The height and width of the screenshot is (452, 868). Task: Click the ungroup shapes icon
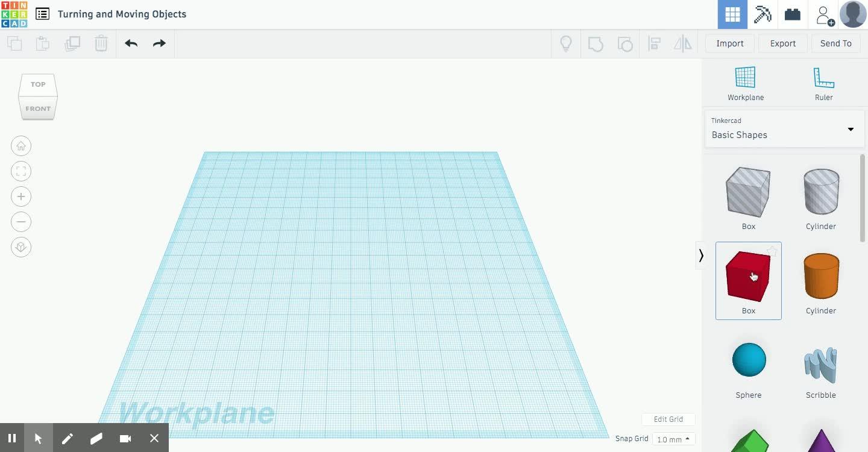[x=625, y=43]
